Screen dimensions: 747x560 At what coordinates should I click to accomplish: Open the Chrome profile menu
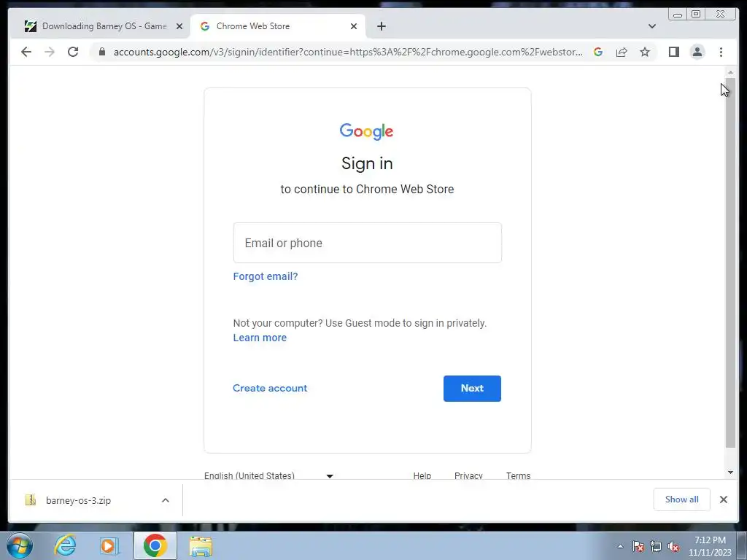697,52
